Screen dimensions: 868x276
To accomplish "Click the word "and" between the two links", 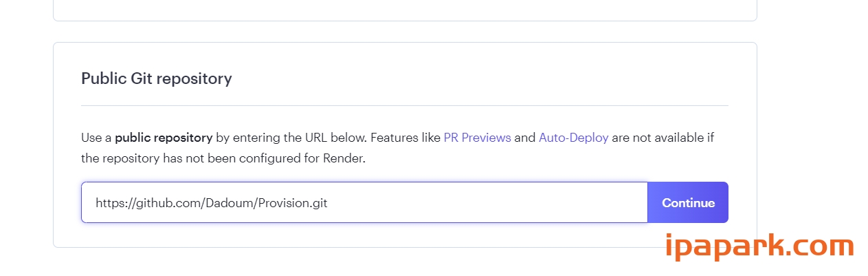I will 524,138.
